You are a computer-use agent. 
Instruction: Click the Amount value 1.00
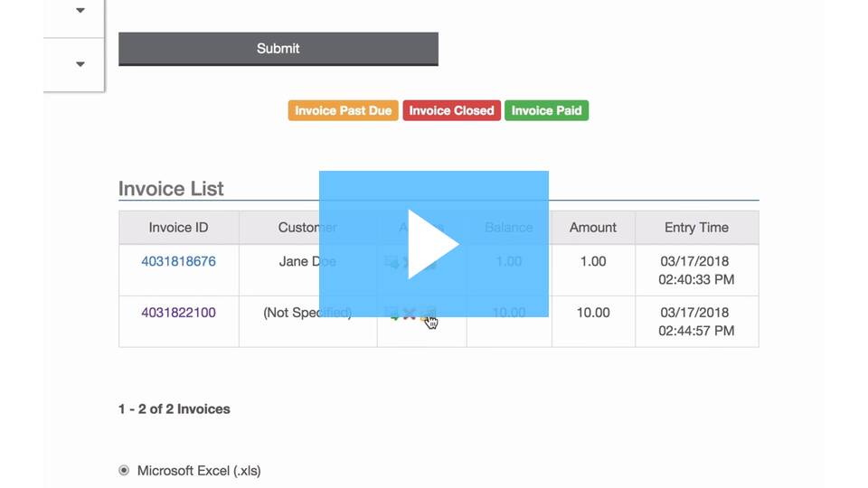coord(593,261)
